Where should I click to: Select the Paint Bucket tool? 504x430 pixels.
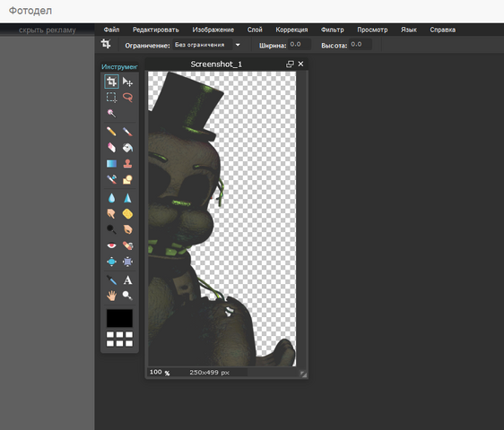click(x=127, y=148)
